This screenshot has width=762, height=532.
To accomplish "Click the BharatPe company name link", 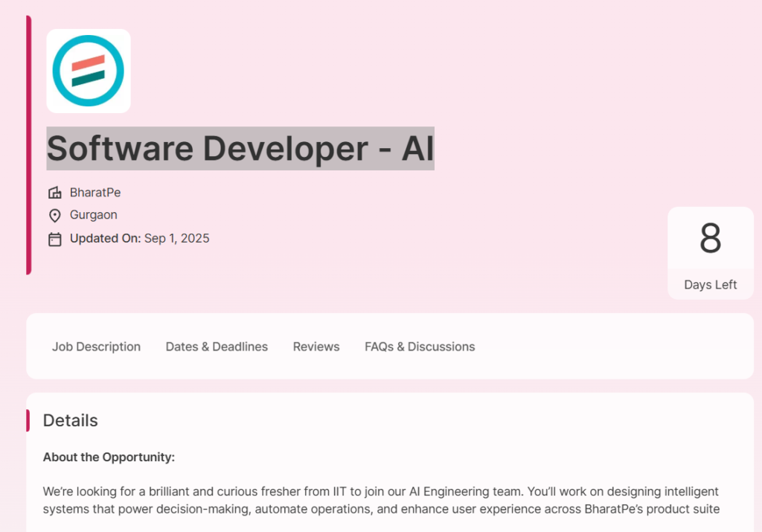I will click(x=95, y=193).
